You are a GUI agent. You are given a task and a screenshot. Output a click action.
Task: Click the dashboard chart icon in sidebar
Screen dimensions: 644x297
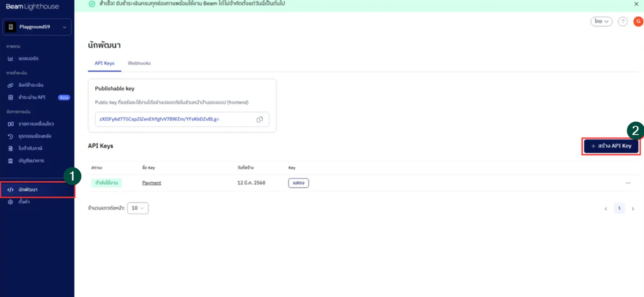tap(10, 59)
